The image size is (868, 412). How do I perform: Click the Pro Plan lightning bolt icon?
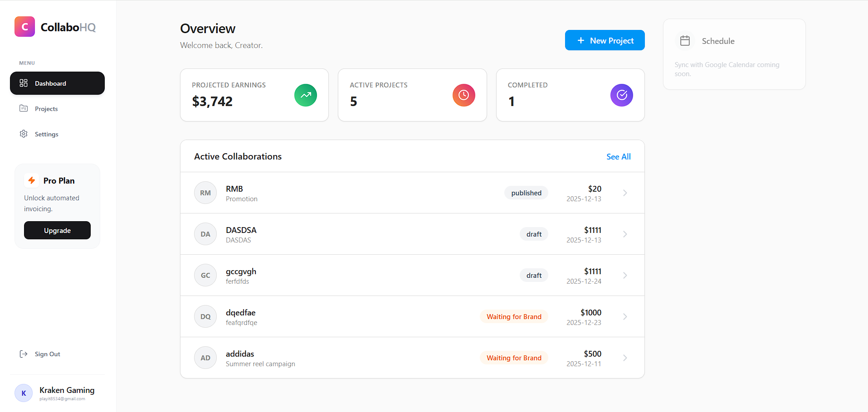(x=32, y=180)
